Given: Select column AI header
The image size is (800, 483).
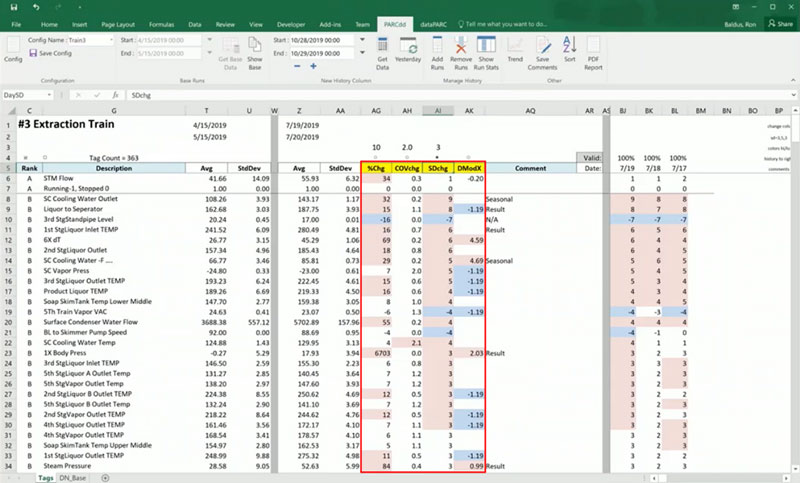Looking at the screenshot, I should tap(438, 111).
